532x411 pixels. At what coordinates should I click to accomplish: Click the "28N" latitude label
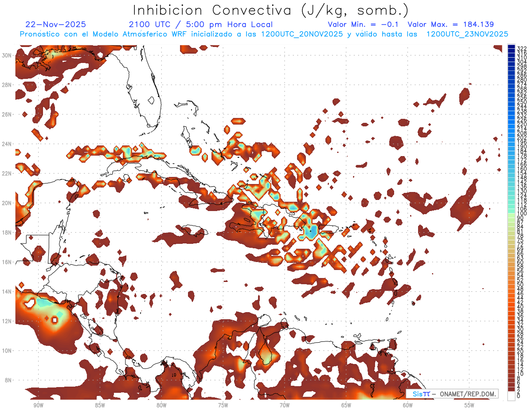point(7,85)
